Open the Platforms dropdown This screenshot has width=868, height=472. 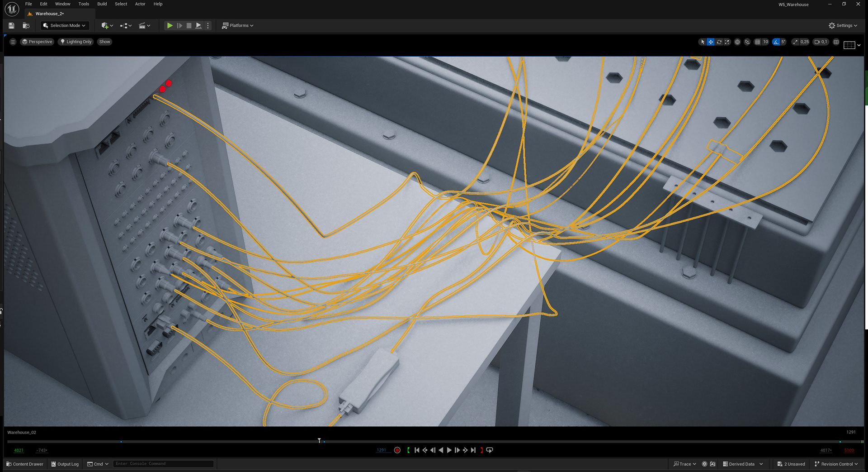tap(238, 26)
